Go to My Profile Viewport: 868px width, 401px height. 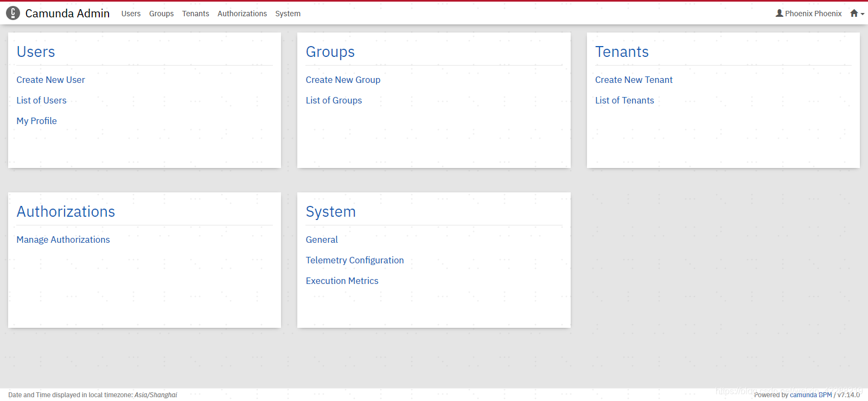[36, 121]
